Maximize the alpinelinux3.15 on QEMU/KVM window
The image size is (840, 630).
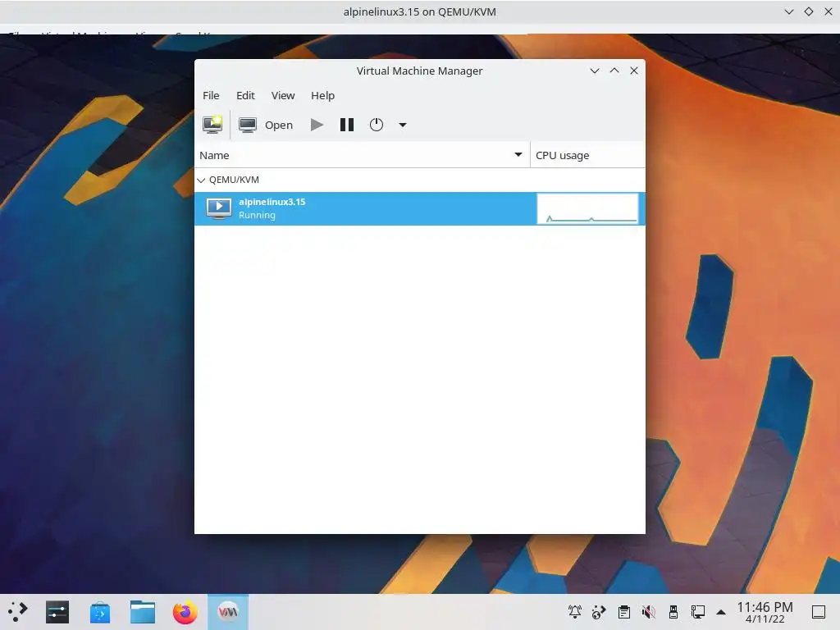point(808,11)
